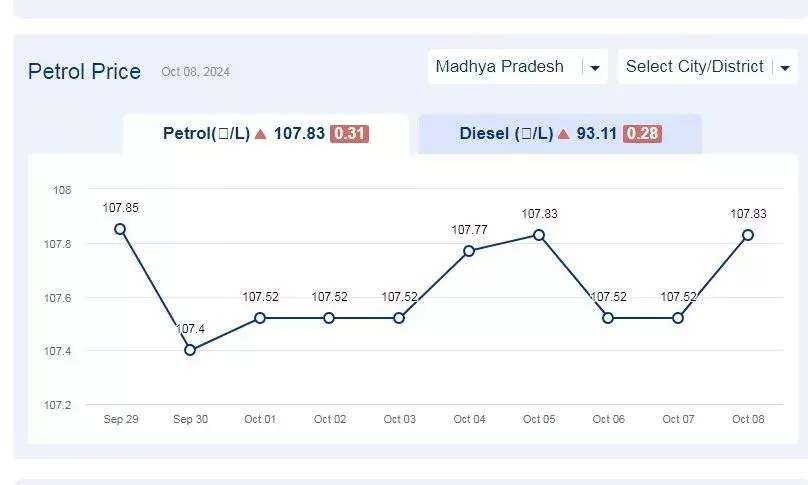The width and height of the screenshot is (808, 485).
Task: Select the Oct 05 data point at 107.83
Action: 539,235
